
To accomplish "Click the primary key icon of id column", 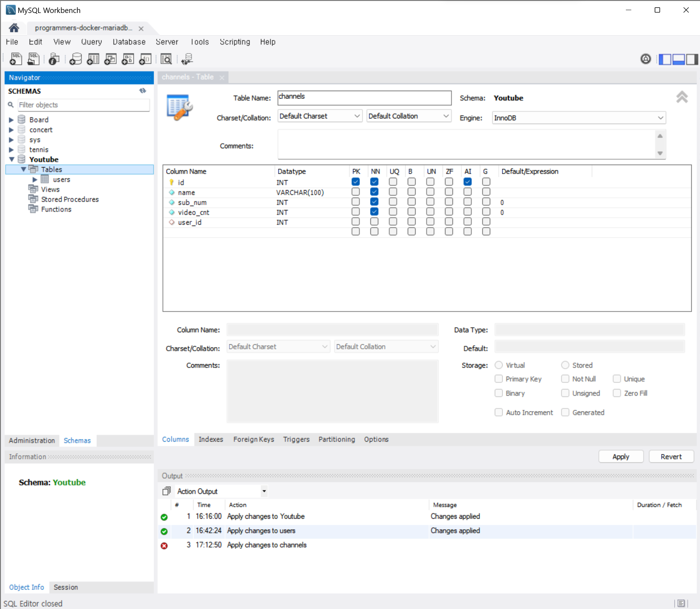I will pyautogui.click(x=171, y=182).
